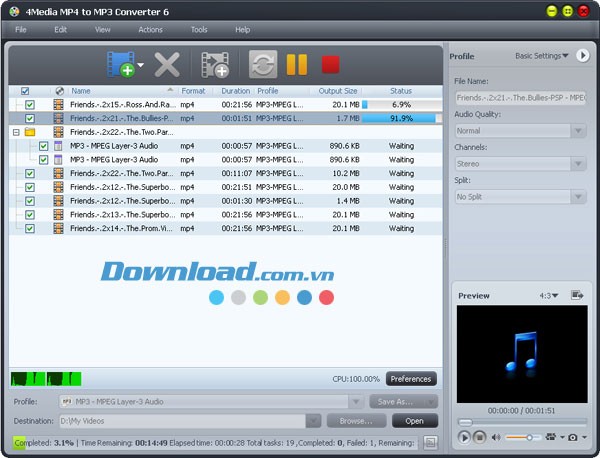Click the Preferences button
Screen dimensions: 600x458
click(411, 379)
